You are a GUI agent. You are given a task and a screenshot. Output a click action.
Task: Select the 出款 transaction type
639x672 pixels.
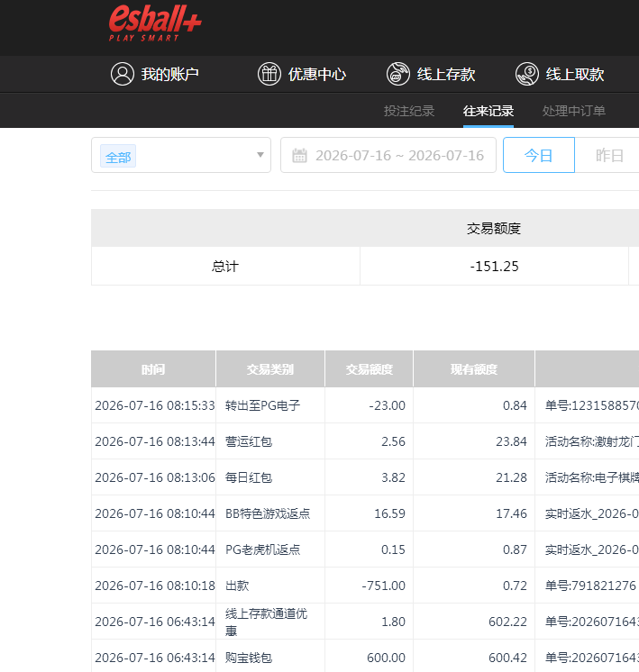coord(237,586)
